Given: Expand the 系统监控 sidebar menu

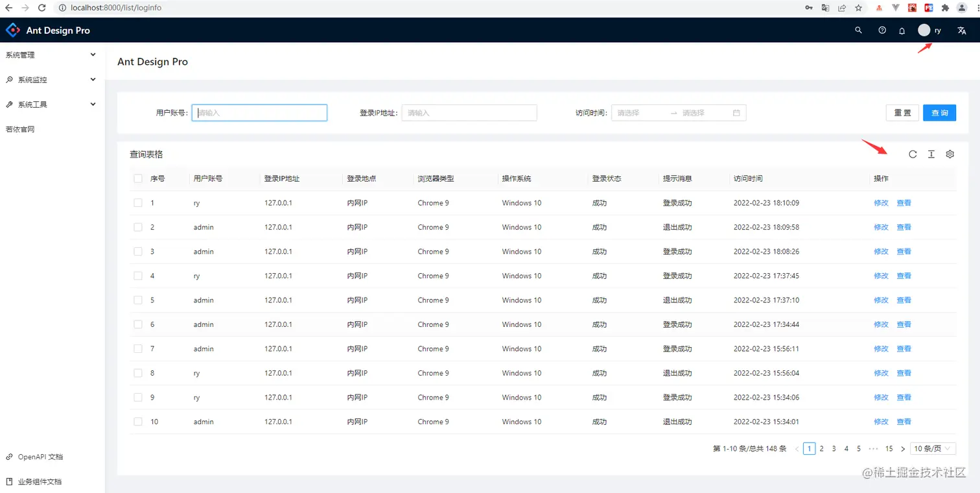Looking at the screenshot, I should [x=52, y=80].
